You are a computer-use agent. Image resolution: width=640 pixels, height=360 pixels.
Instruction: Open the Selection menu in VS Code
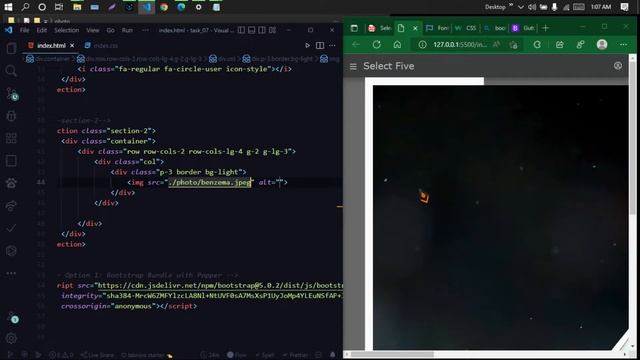tap(67, 30)
